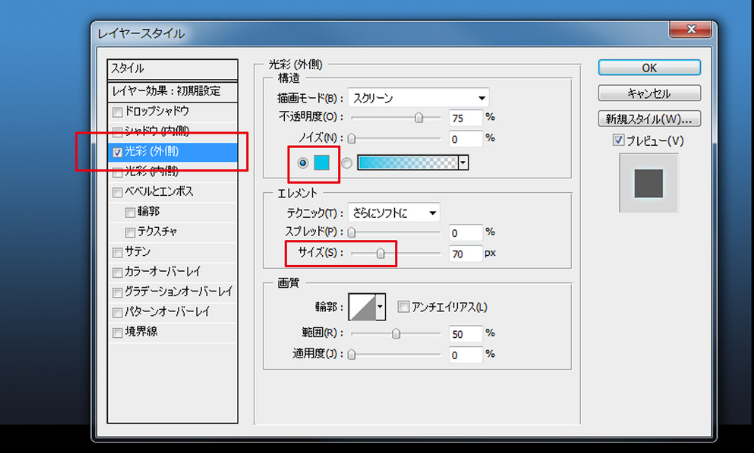Toggle the プレビュー preview checkbox
The height and width of the screenshot is (453, 754).
(x=618, y=141)
